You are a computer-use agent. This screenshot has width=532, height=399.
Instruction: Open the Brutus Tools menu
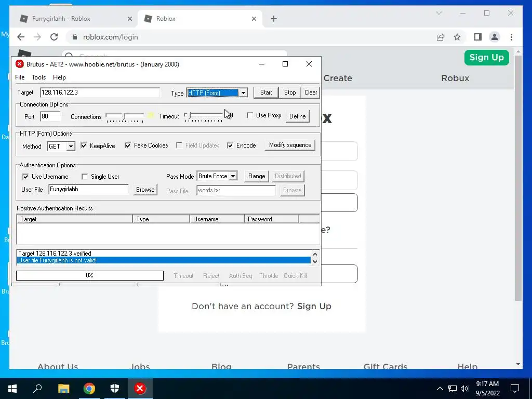[x=38, y=77]
